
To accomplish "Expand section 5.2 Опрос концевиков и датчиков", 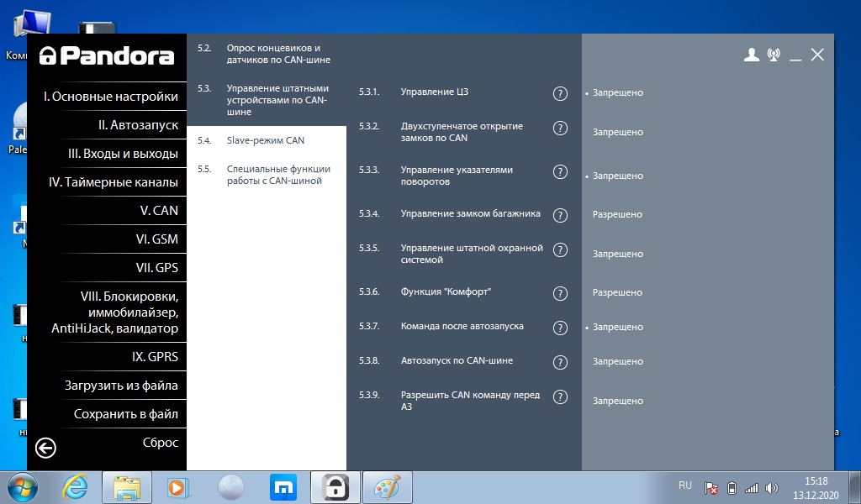I will pos(277,55).
